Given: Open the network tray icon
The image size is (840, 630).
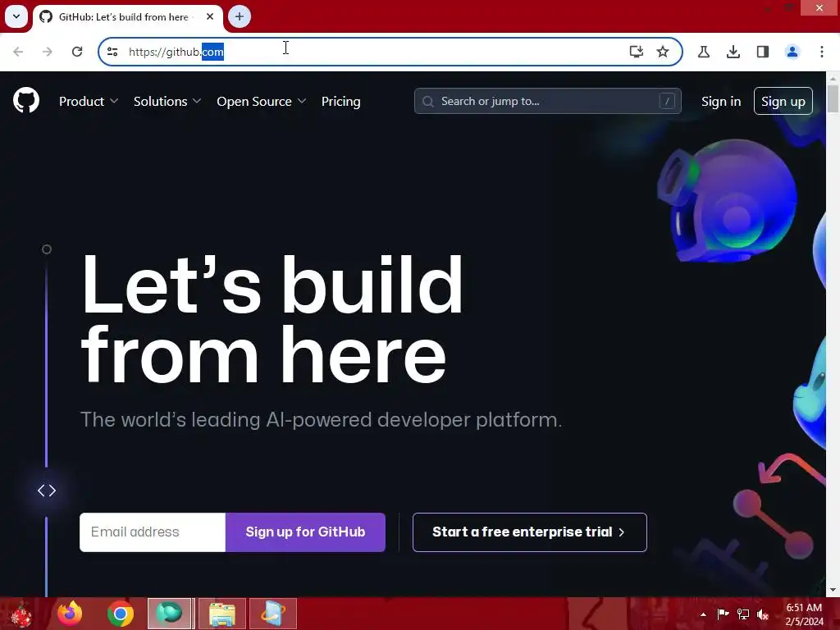Looking at the screenshot, I should [743, 614].
